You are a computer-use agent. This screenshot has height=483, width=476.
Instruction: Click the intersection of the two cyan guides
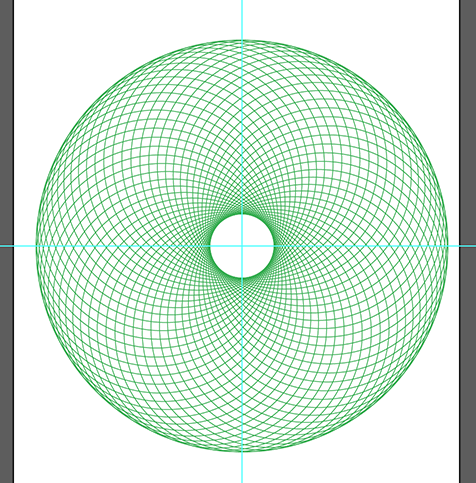coord(242,246)
